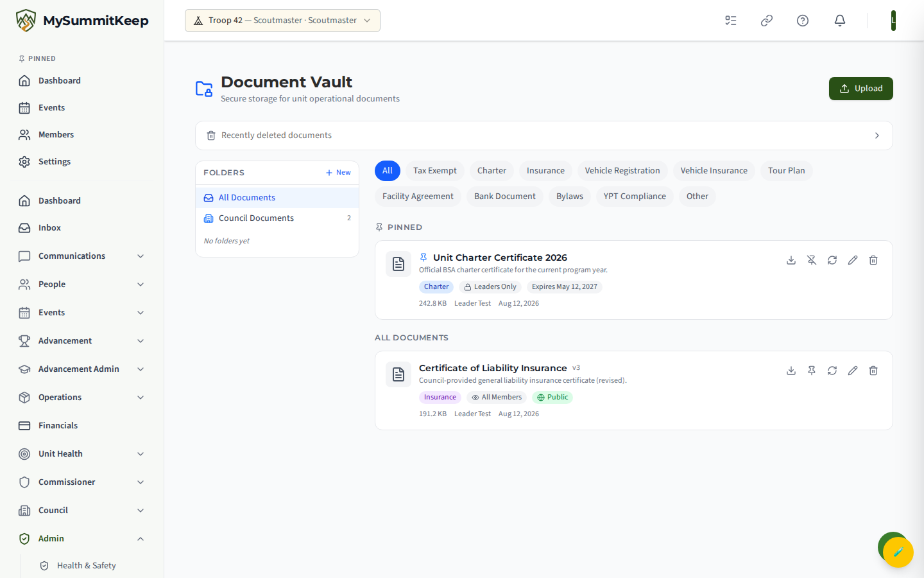Unpin the Unit Charter Certificate 2026

[812, 260]
